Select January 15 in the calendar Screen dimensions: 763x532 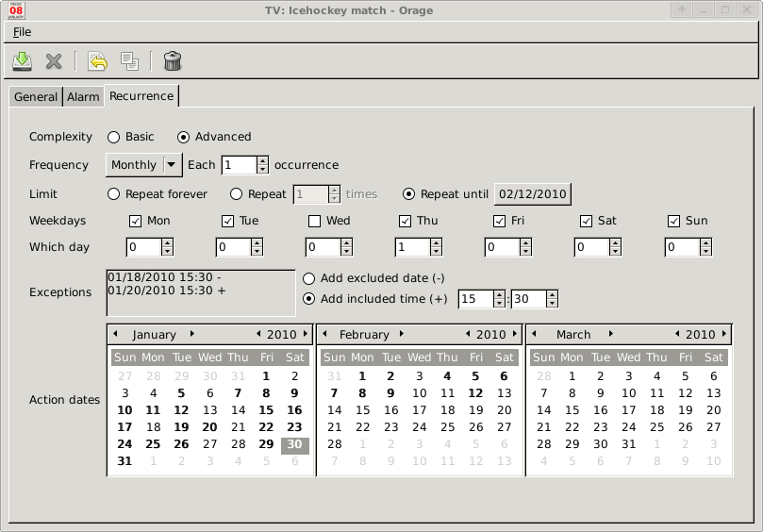(x=266, y=410)
